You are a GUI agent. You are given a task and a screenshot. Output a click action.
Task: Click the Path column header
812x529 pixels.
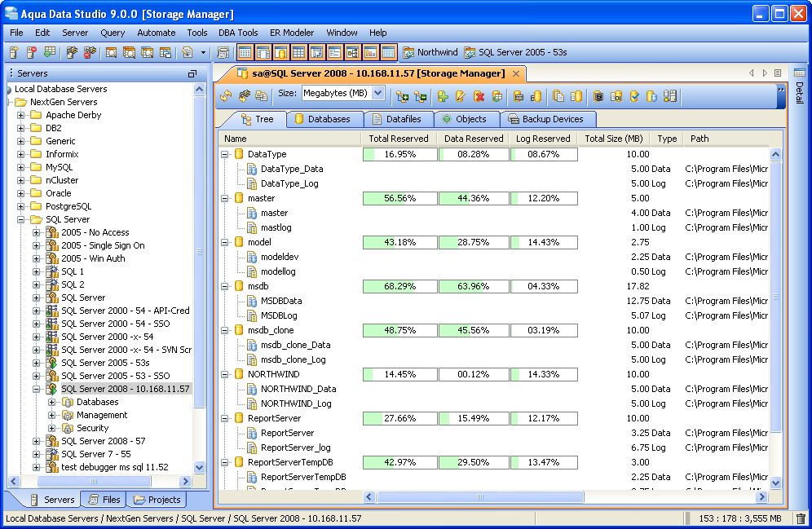click(x=699, y=139)
